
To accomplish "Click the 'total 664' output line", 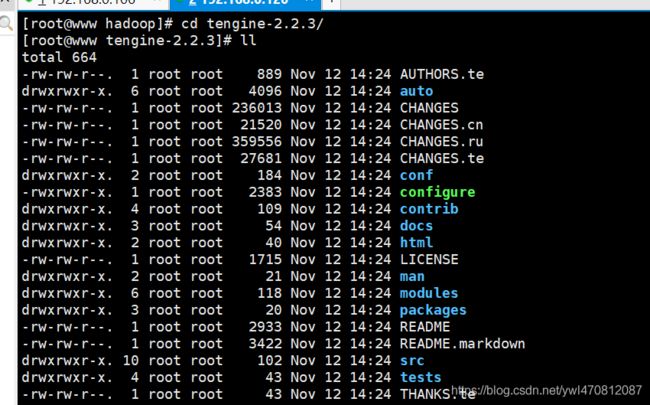I will [59, 57].
